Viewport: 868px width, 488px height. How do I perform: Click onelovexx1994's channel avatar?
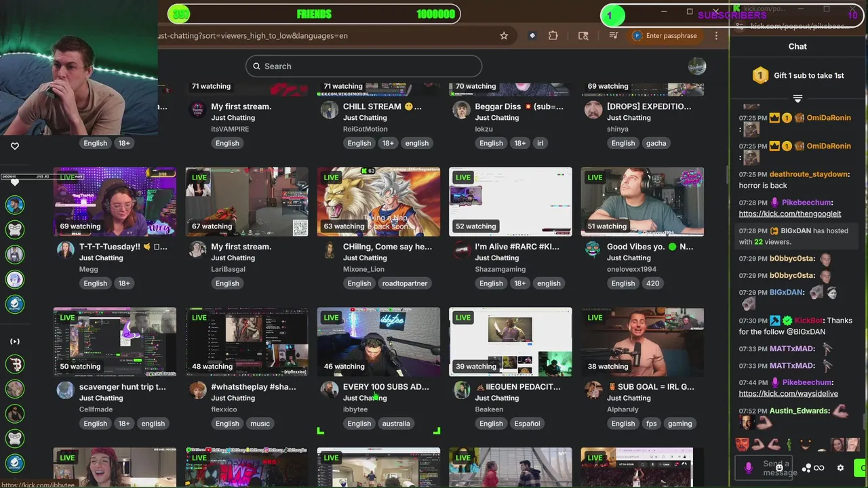point(593,250)
